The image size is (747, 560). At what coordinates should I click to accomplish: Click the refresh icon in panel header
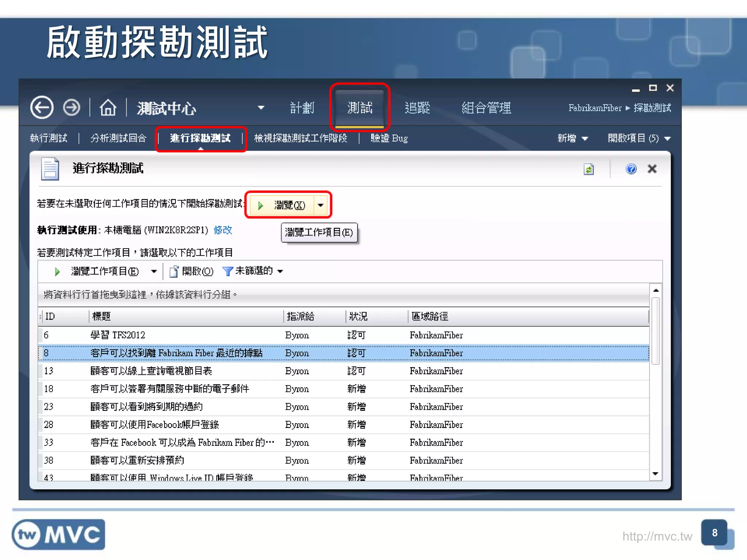click(x=589, y=169)
